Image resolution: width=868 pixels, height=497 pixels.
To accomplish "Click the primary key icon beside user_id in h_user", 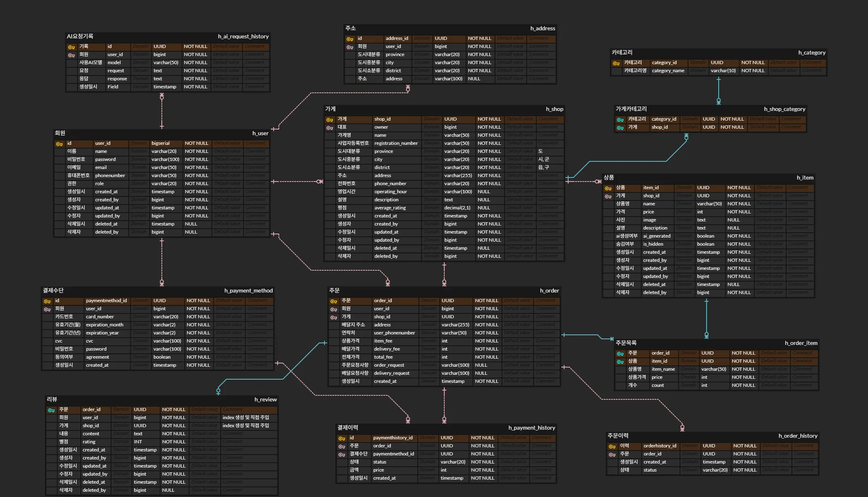I will pyautogui.click(x=59, y=144).
